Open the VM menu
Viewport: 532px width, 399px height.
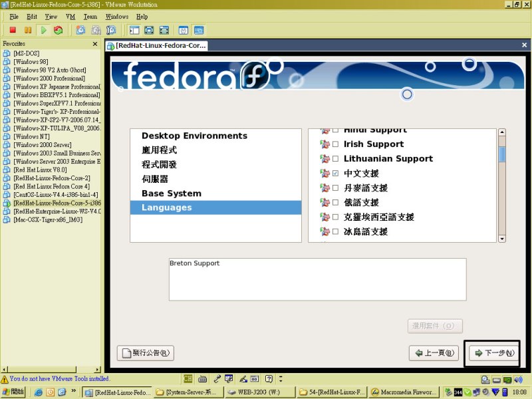pos(70,16)
